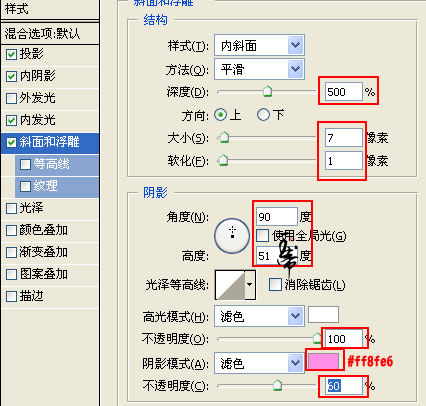Select the 等高线 sub-item label
Viewport: 426px width, 406px height.
click(x=51, y=164)
